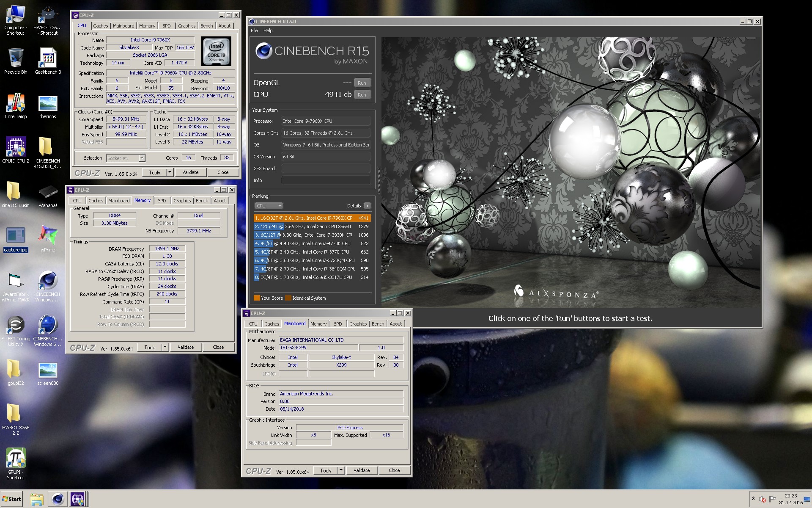Click the Intel Core i9 X-series logo

pyautogui.click(x=216, y=51)
